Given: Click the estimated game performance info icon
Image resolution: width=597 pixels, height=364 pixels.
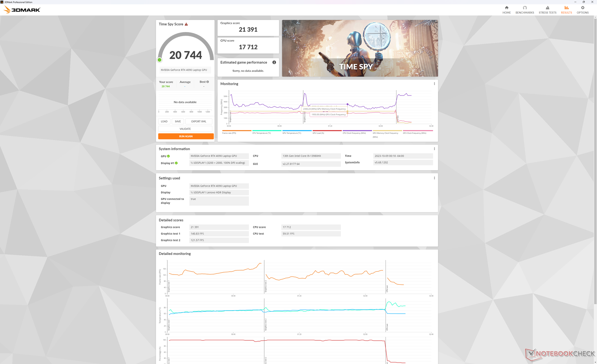Looking at the screenshot, I should (274, 62).
